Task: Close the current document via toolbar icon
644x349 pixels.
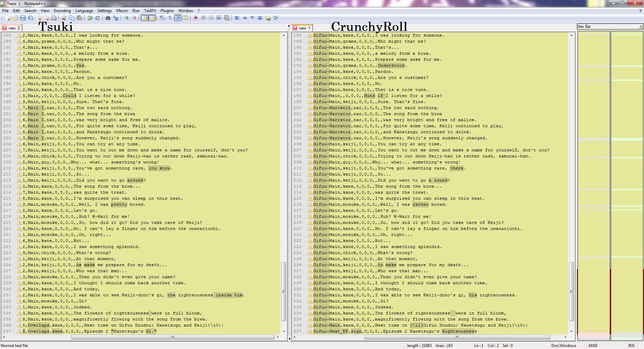Action: (38, 18)
